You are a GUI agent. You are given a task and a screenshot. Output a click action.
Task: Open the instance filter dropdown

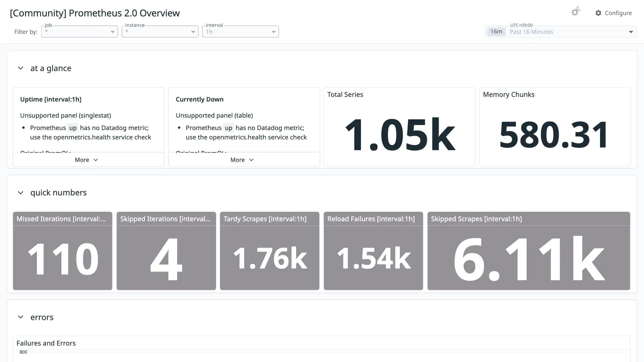(x=160, y=32)
